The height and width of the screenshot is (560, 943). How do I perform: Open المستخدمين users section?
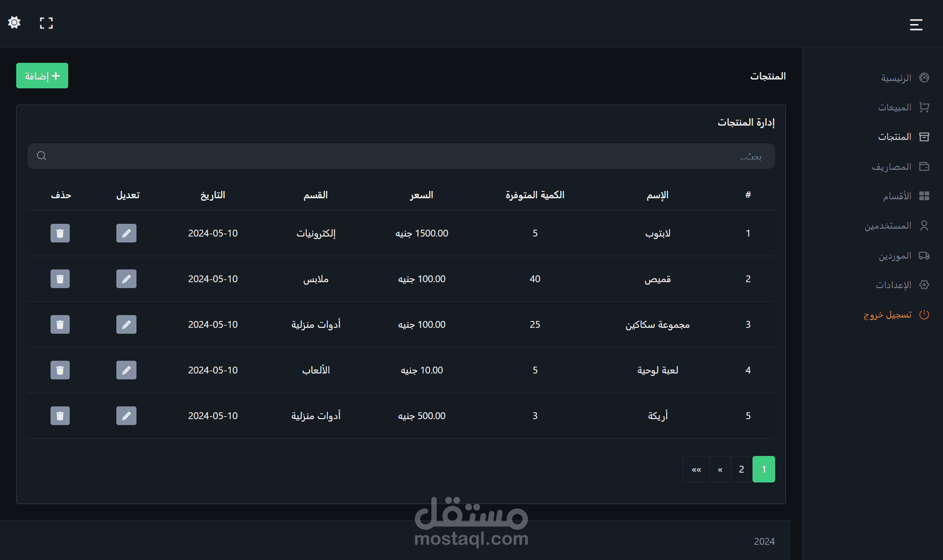(x=888, y=226)
